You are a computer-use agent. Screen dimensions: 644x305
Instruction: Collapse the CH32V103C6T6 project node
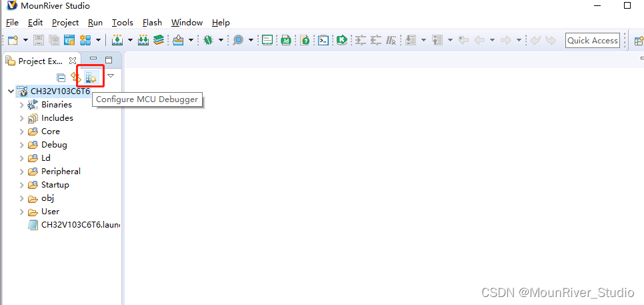11,91
